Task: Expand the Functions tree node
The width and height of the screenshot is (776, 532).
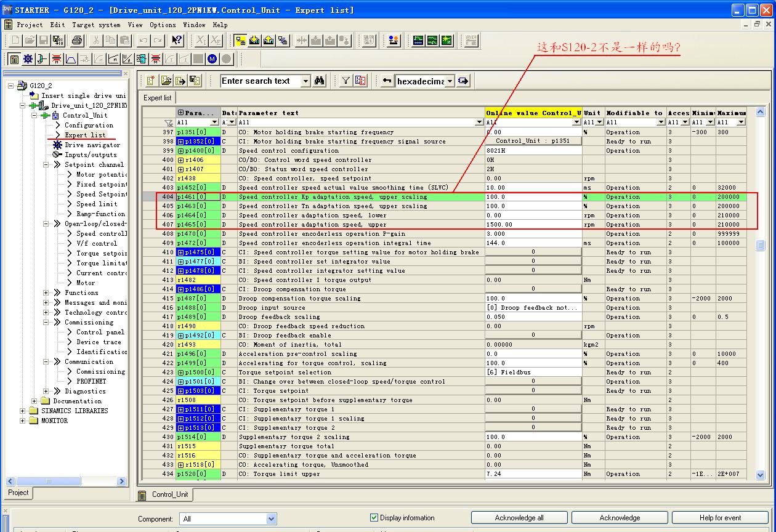Action: coord(46,292)
